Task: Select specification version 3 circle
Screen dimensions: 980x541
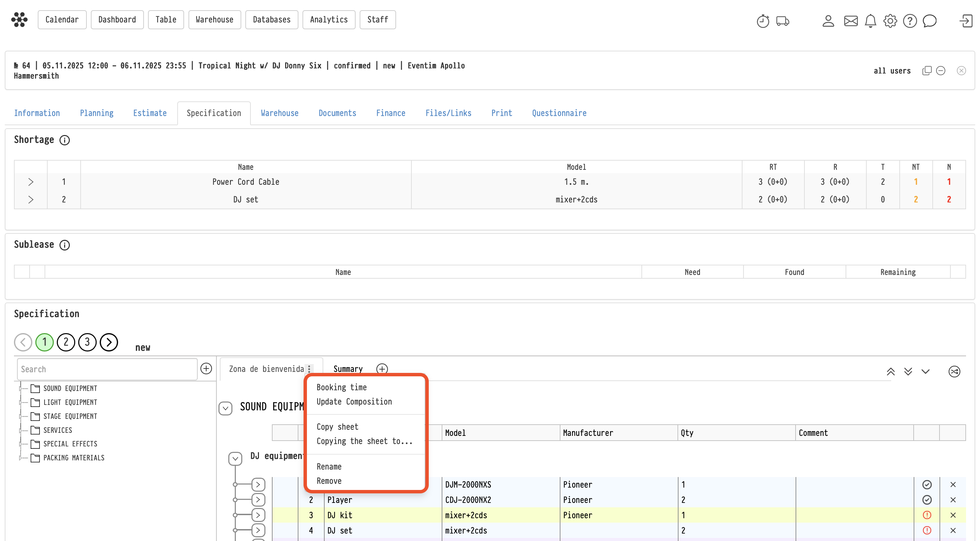Action: (x=87, y=342)
